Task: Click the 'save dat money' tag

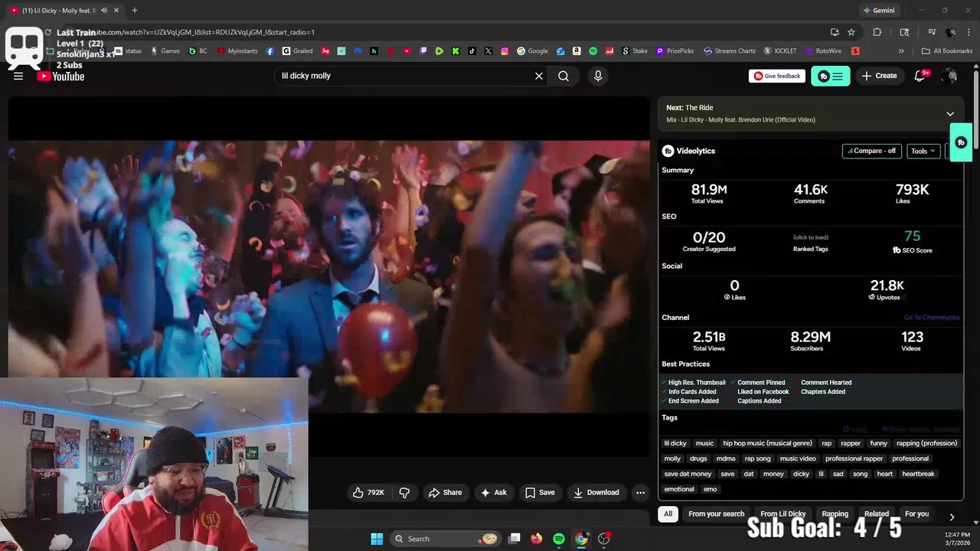Action: pyautogui.click(x=688, y=474)
